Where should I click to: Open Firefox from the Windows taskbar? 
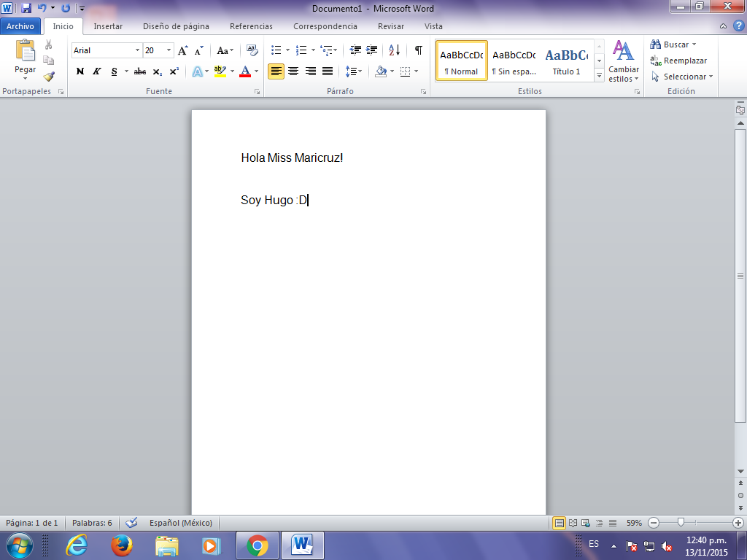[121, 545]
